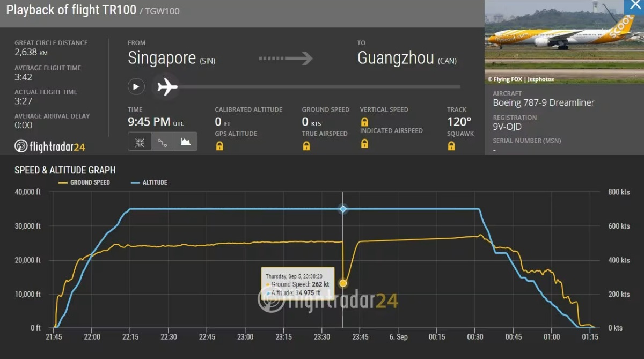The image size is (644, 359).
Task: Click the 0:00 average arrival delay value
Action: pos(23,125)
